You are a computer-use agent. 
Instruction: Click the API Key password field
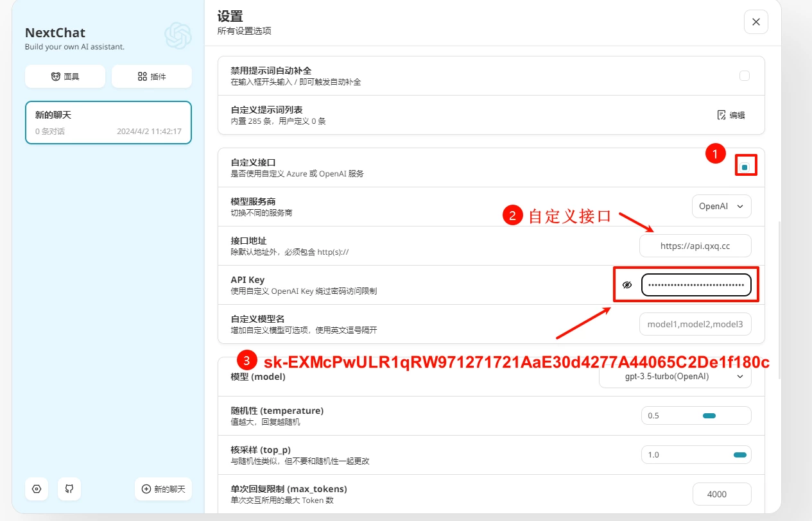pyautogui.click(x=696, y=285)
